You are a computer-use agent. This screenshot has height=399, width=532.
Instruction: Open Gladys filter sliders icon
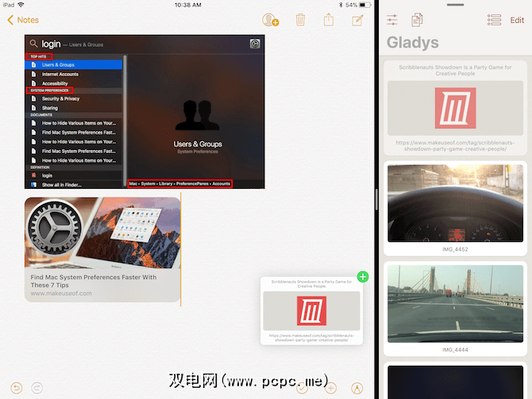coord(392,20)
